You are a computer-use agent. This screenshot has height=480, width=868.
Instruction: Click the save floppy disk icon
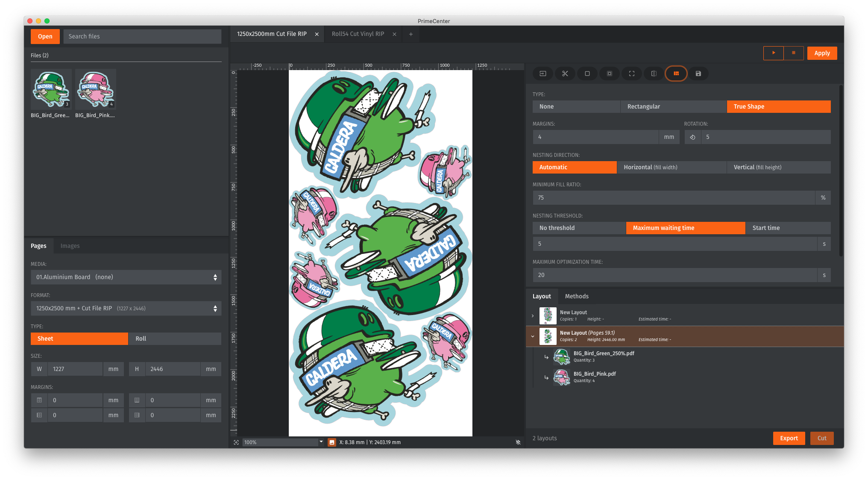(x=698, y=74)
